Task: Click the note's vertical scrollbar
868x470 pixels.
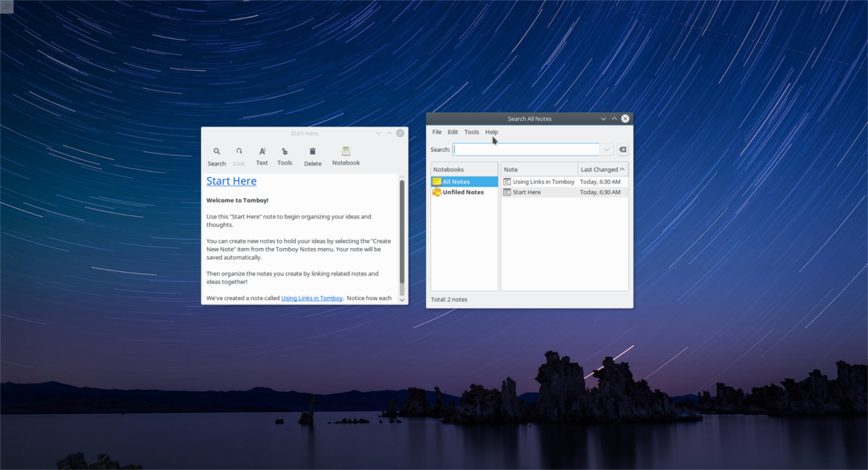Action: [x=402, y=231]
